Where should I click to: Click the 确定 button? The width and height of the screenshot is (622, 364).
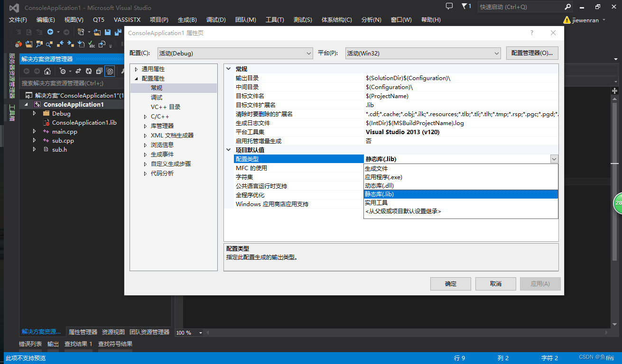point(451,284)
